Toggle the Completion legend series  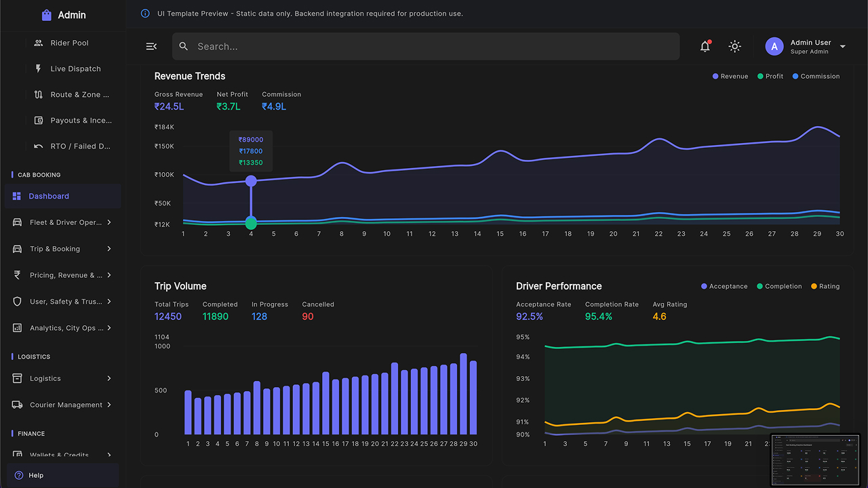[779, 287]
